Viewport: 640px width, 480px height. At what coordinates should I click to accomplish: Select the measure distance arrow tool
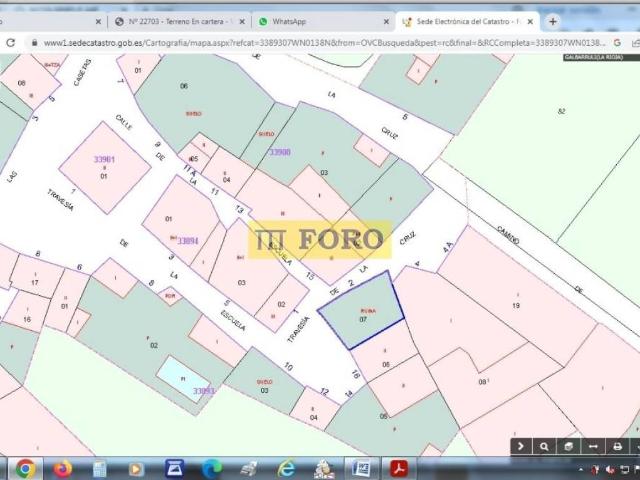(593, 446)
